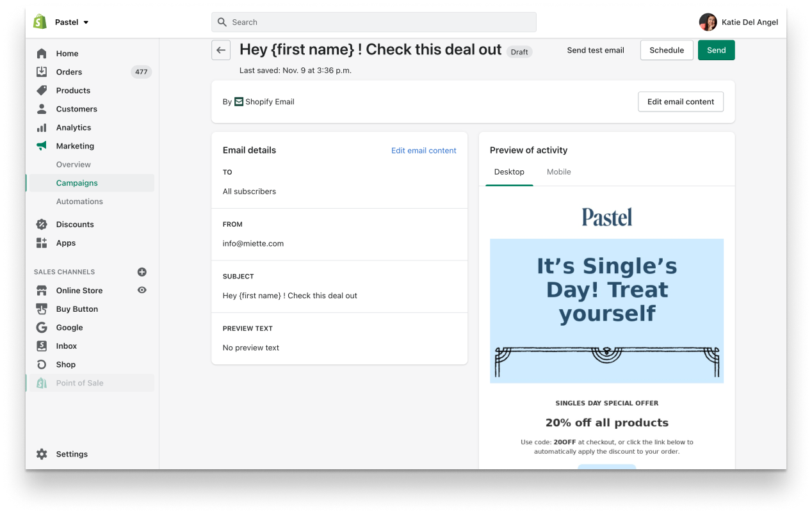Click the Customers person icon

[42, 109]
